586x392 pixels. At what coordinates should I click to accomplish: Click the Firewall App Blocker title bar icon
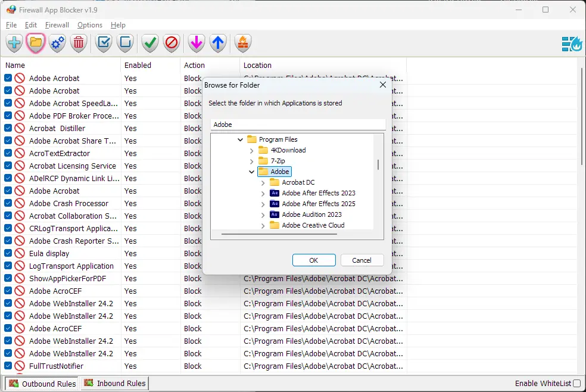pos(11,10)
